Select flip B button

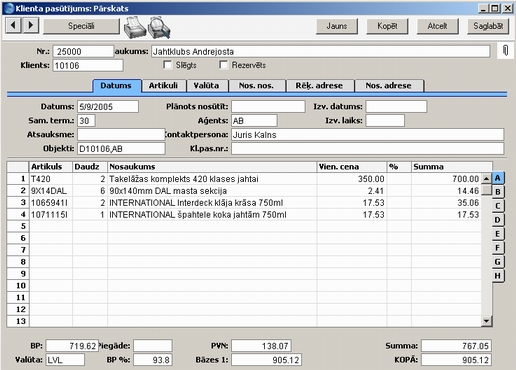pyautogui.click(x=498, y=192)
